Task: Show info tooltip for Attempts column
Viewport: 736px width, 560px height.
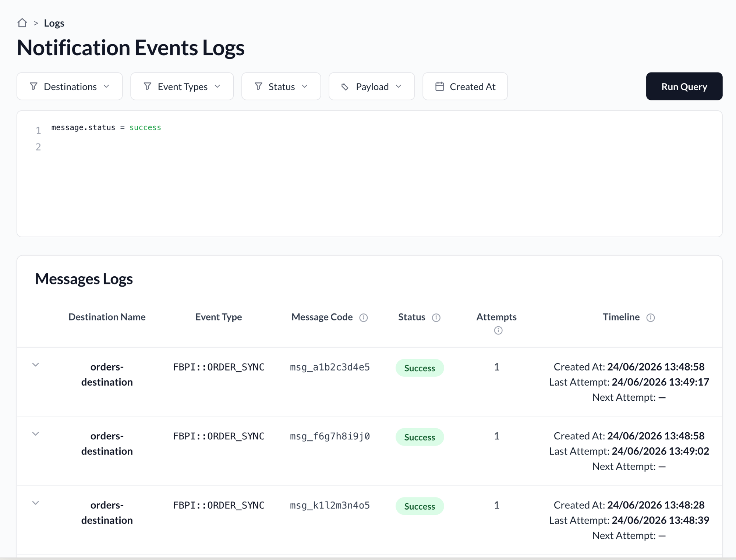Action: [x=498, y=330]
